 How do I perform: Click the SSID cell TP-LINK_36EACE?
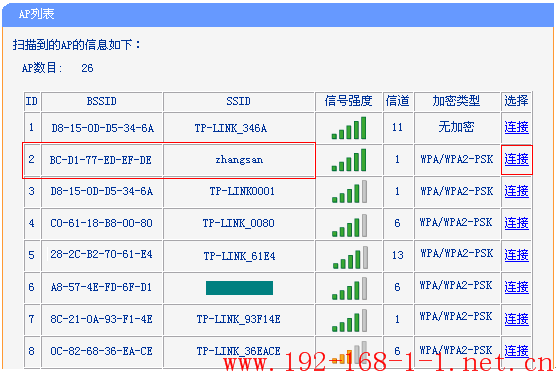click(239, 351)
